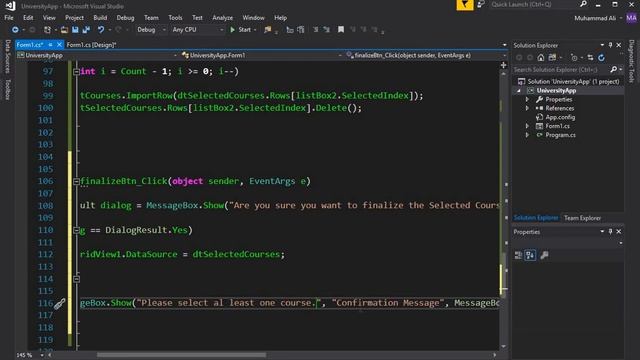Open the UniversityApp project navigation dropdown
The width and height of the screenshot is (640, 360).
tap(97, 55)
